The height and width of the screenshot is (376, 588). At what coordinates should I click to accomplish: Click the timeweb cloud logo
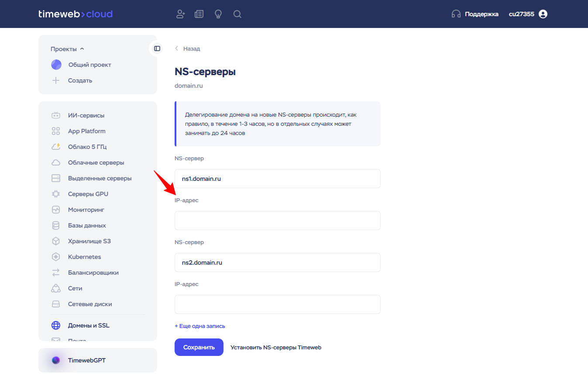[76, 14]
